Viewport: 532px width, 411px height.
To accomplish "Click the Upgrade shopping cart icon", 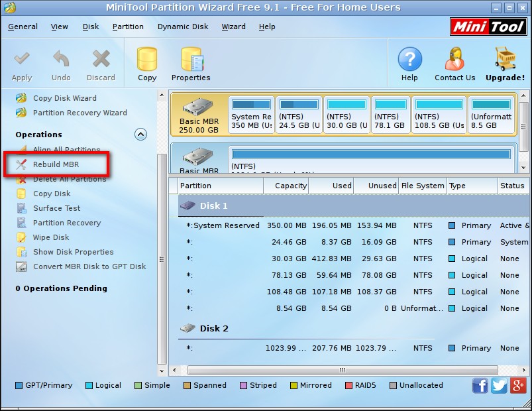I will tap(505, 60).
